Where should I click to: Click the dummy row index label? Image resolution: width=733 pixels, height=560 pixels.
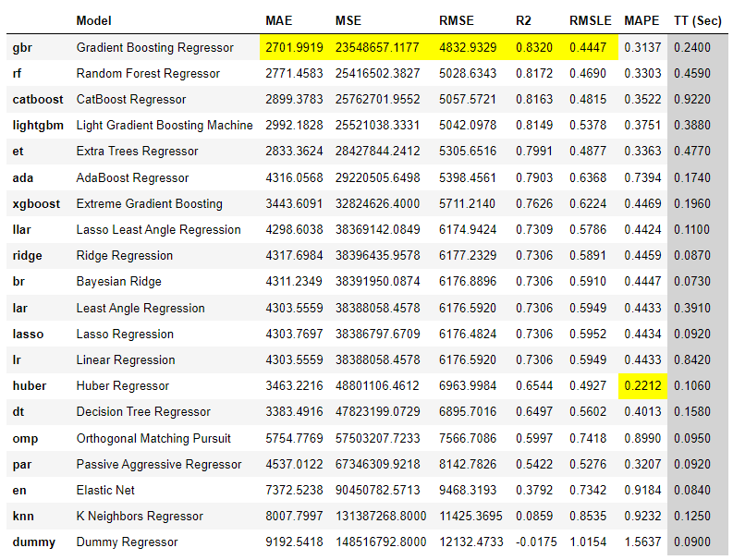[33, 542]
